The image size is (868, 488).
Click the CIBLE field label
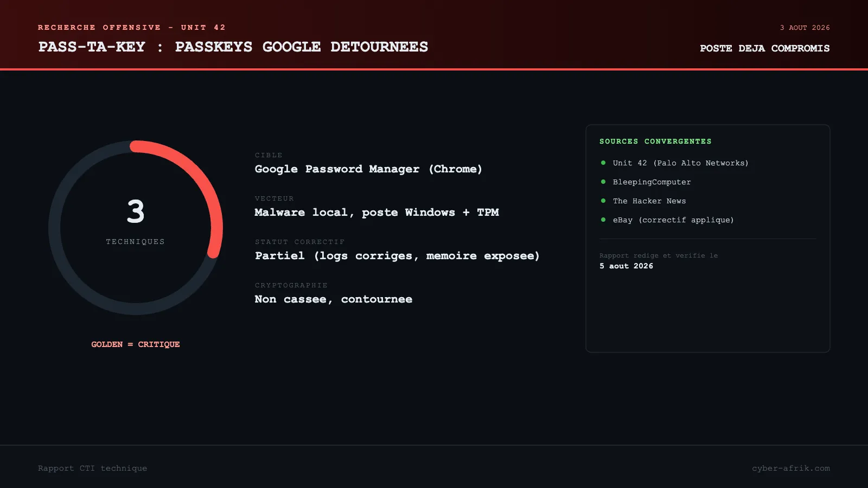[269, 156]
